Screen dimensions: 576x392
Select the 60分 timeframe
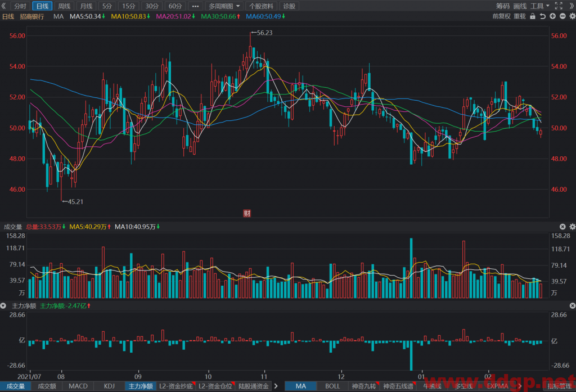pos(175,6)
